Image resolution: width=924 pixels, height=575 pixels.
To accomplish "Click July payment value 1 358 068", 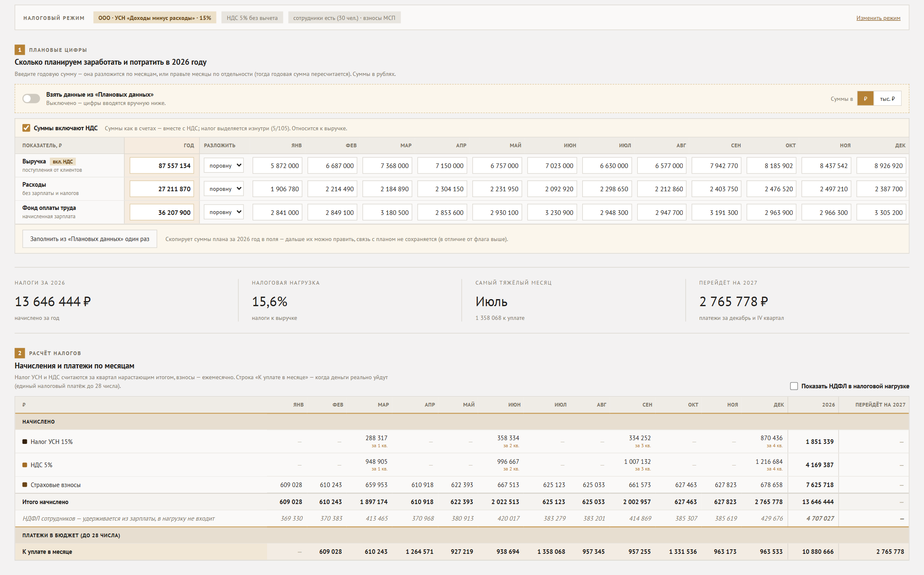I will click(551, 552).
